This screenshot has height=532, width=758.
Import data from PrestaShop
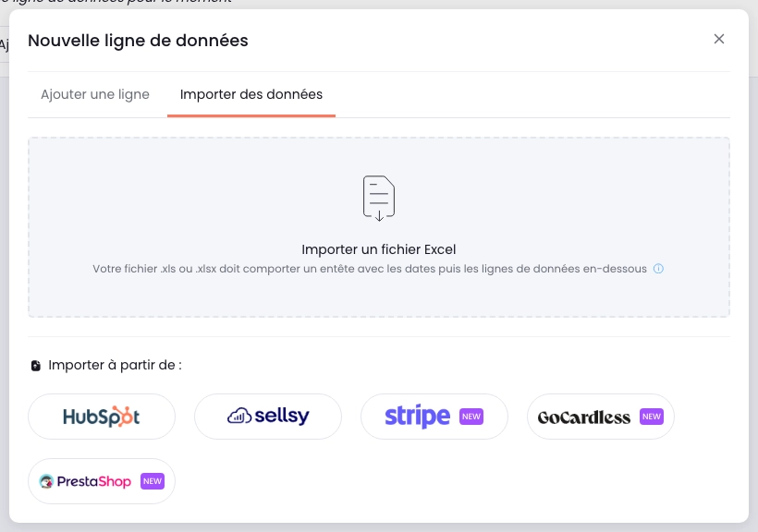102,481
